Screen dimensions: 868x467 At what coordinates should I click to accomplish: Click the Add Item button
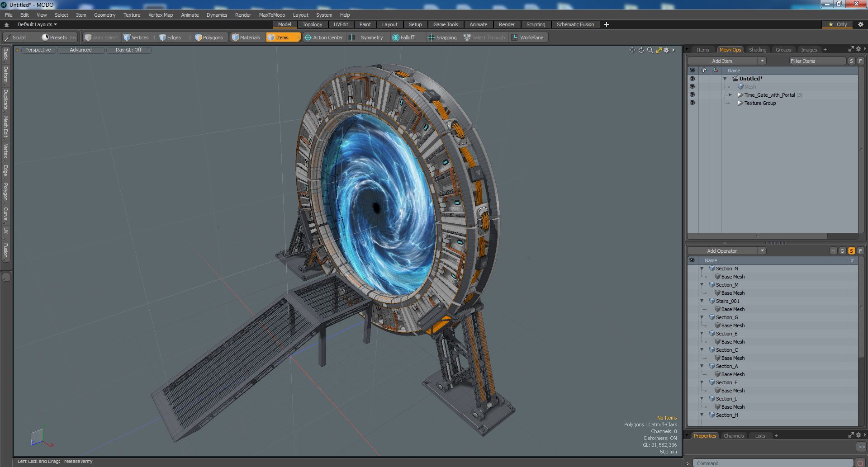pos(722,61)
